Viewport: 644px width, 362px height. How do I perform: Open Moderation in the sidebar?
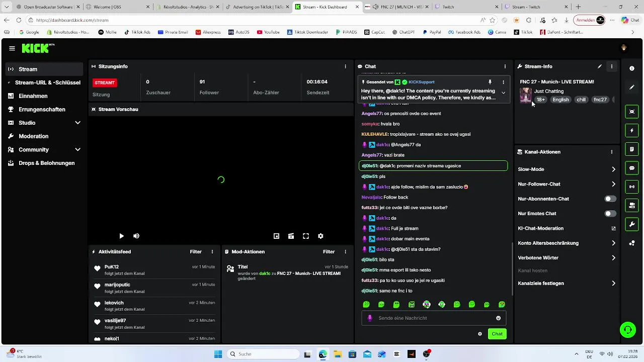click(44, 136)
